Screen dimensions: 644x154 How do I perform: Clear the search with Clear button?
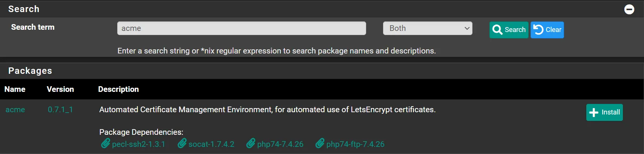point(547,30)
